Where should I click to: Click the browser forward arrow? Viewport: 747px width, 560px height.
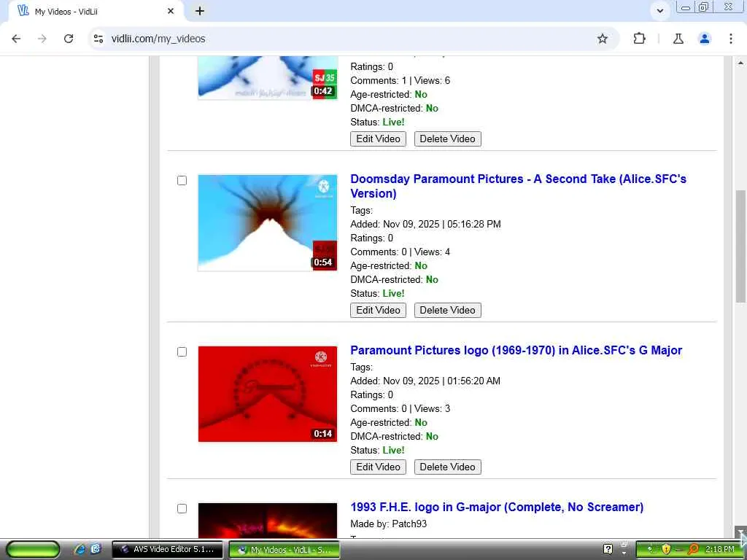click(42, 39)
